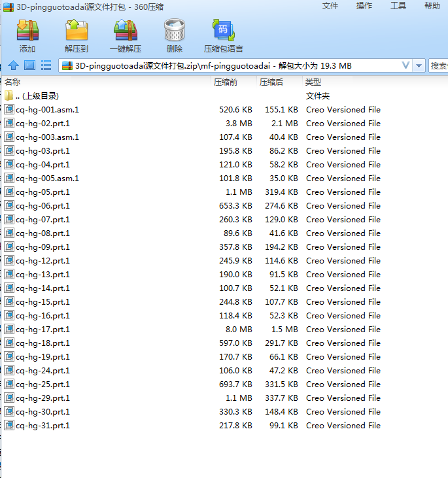Click file icon of cq-hg-04.prt.1
The height and width of the screenshot is (478, 448).
(x=9, y=164)
